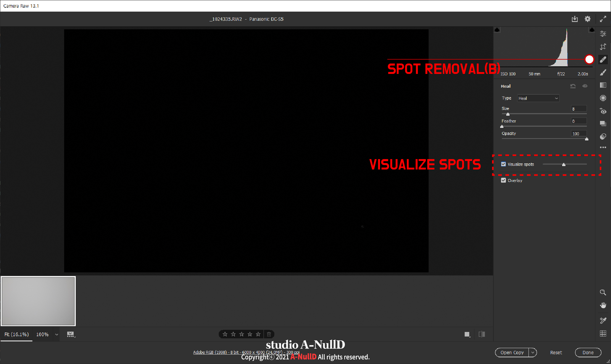Uncheck the Overlay checkbox
The width and height of the screenshot is (611, 364).
(x=503, y=180)
